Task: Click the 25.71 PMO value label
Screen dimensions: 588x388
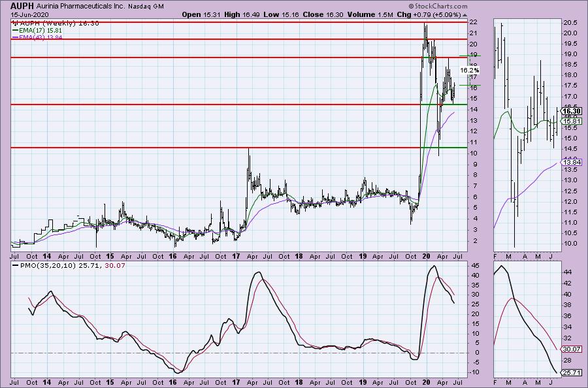Action: (572, 372)
